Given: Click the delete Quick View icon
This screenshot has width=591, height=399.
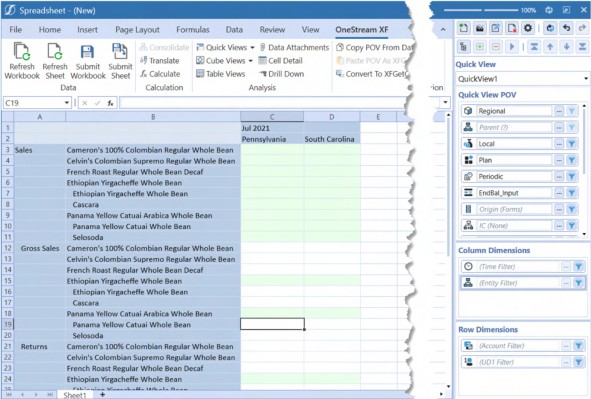Looking at the screenshot, I should coord(512,28).
